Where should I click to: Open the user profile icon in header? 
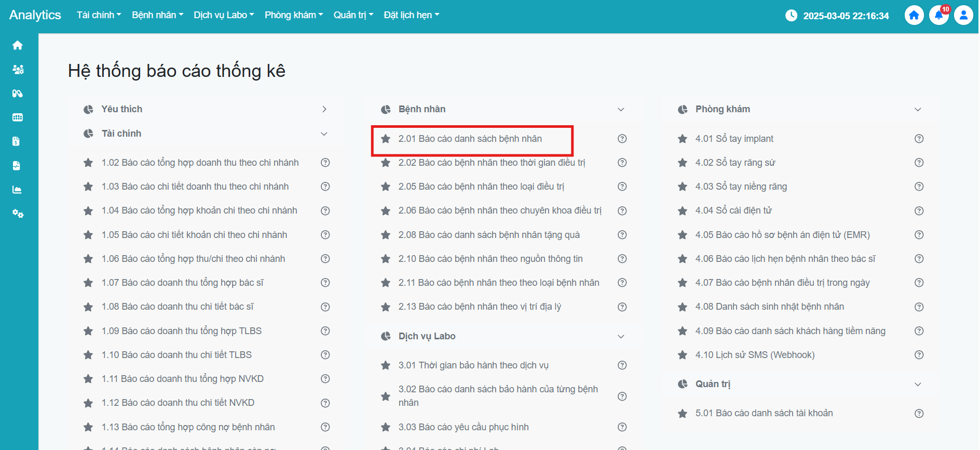click(x=963, y=16)
